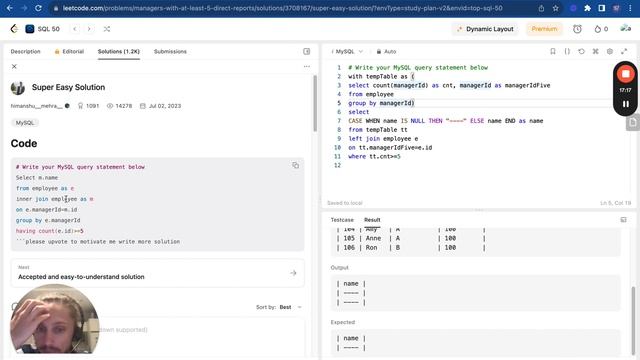640x360 pixels.
Task: Open next solution Accepted and easy-to-understand
Action: point(158,273)
